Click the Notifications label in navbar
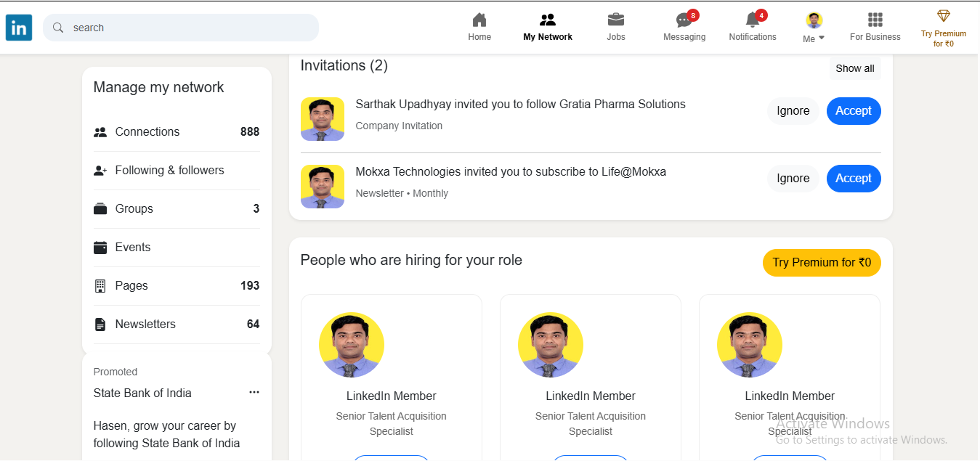Viewport: 980px width, 461px height. tap(753, 37)
